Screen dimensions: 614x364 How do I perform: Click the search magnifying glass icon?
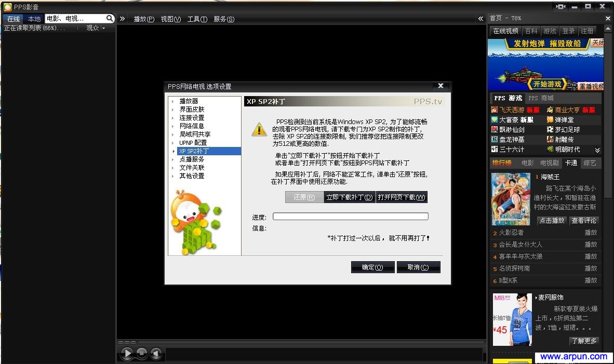pyautogui.click(x=109, y=18)
